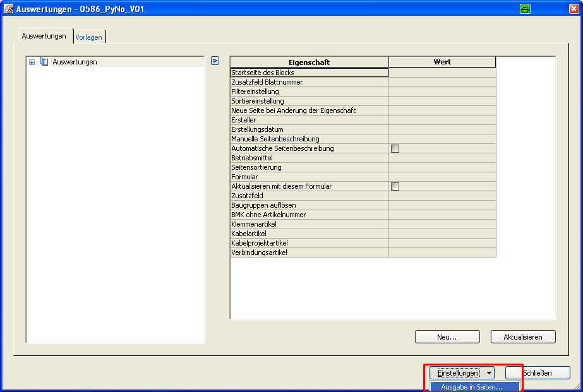The width and height of the screenshot is (583, 392).
Task: Select the Manuelle Seitenbeschreibung row
Action: 310,139
